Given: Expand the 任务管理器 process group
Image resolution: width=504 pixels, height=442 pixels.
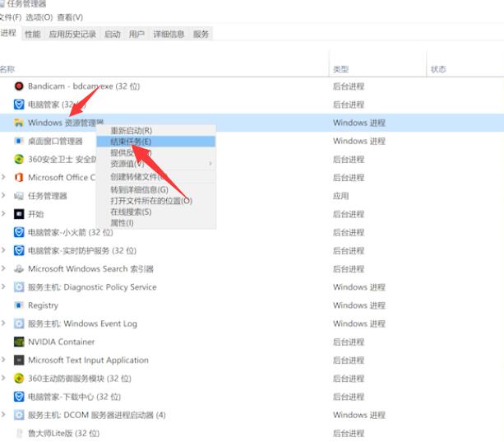Looking at the screenshot, I should coord(3,195).
